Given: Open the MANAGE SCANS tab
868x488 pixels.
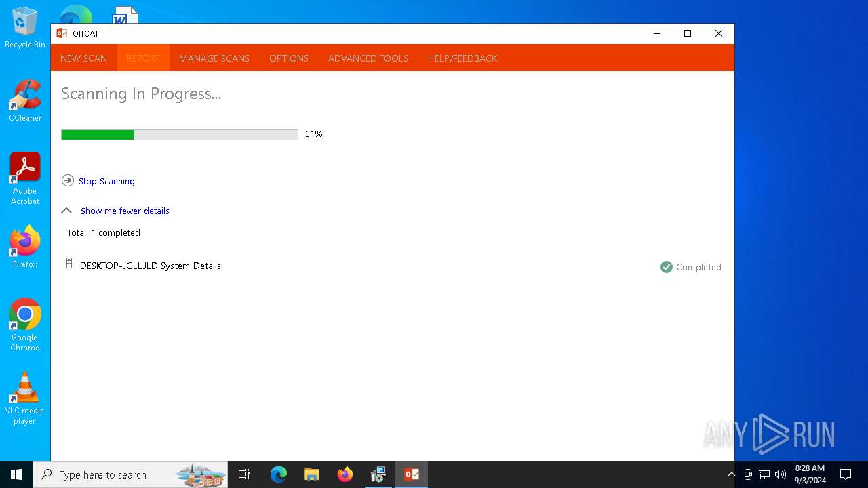Looking at the screenshot, I should (x=214, y=58).
